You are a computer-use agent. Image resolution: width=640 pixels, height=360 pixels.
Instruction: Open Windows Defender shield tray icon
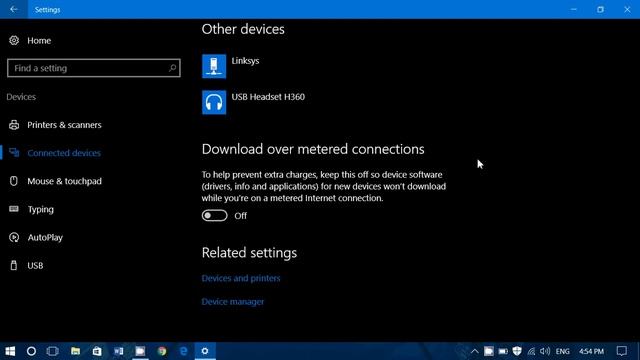click(x=517, y=351)
